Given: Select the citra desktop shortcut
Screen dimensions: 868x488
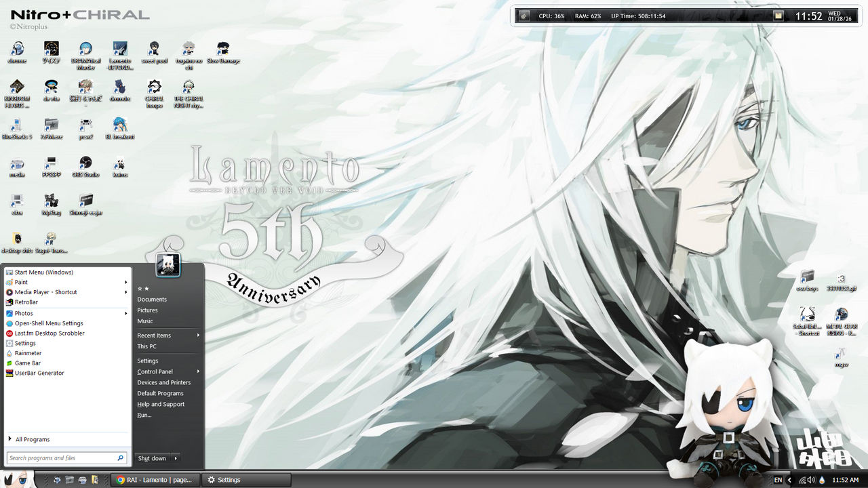Looking at the screenshot, I should click(17, 204).
